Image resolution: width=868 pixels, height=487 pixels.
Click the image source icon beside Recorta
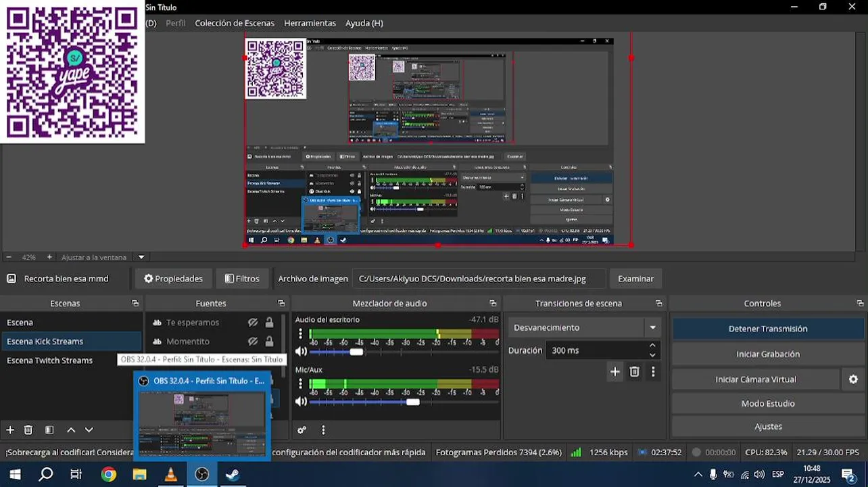[11, 279]
